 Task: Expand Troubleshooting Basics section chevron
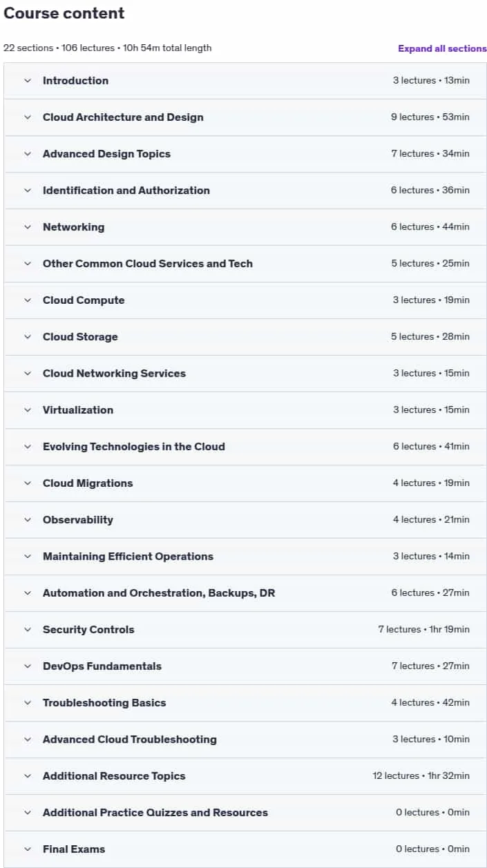[28, 703]
